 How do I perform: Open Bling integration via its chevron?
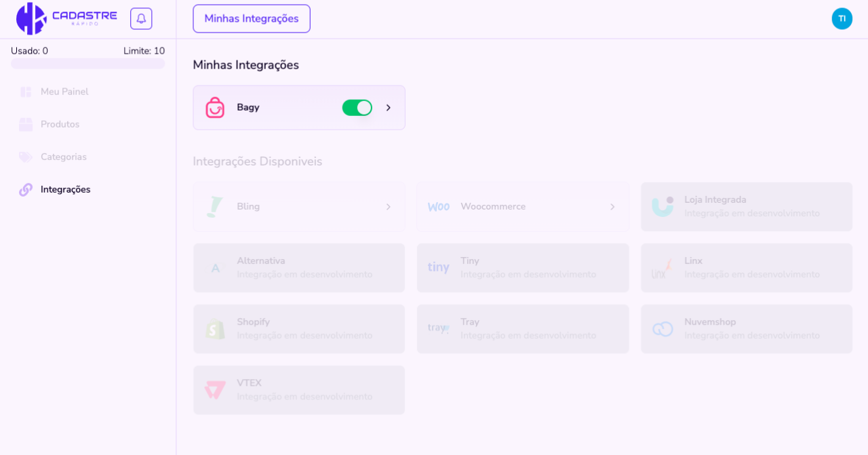[x=389, y=207]
